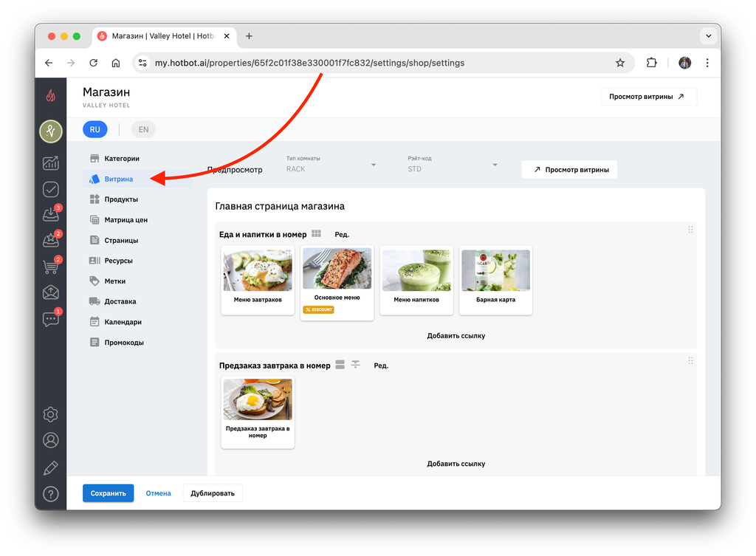The height and width of the screenshot is (556, 756).
Task: Click the Дублировать button
Action: [x=213, y=492]
